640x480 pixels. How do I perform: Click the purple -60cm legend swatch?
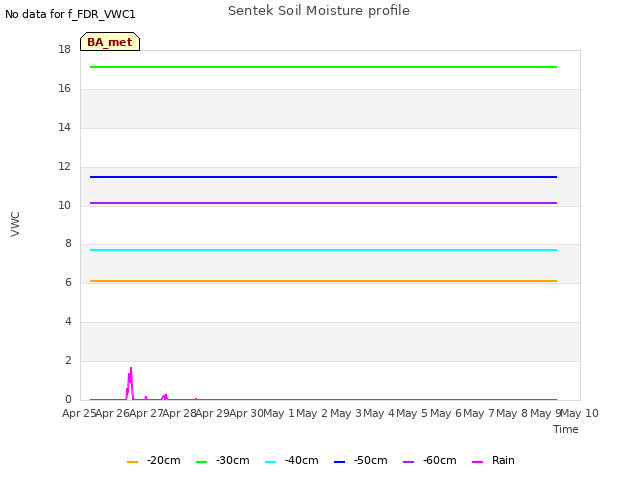point(408,462)
